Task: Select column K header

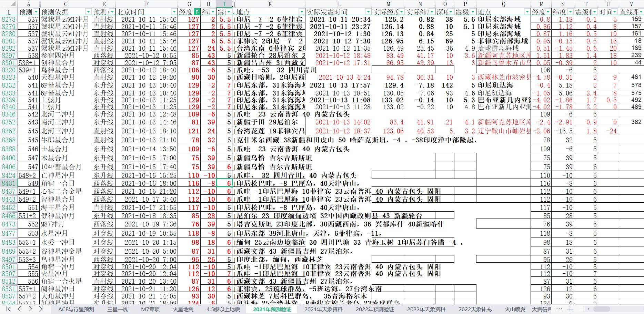Action: 270,4
